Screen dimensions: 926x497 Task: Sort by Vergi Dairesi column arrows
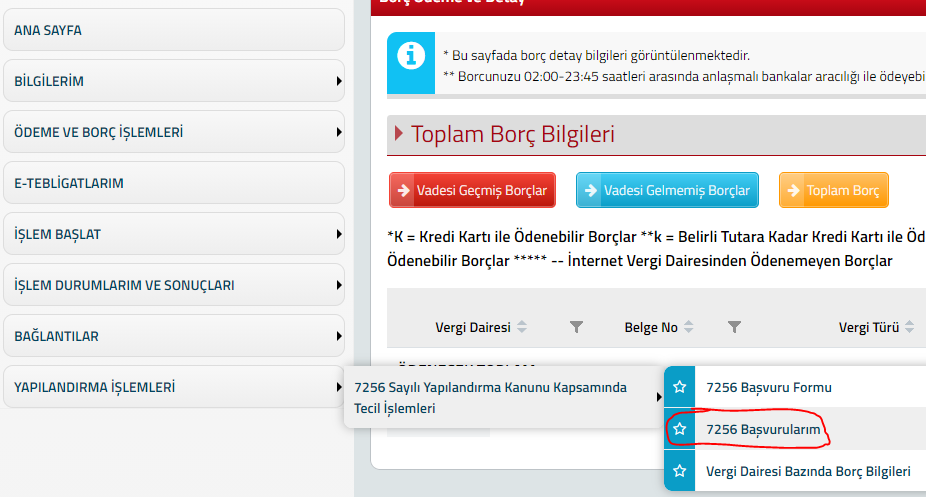(x=522, y=327)
